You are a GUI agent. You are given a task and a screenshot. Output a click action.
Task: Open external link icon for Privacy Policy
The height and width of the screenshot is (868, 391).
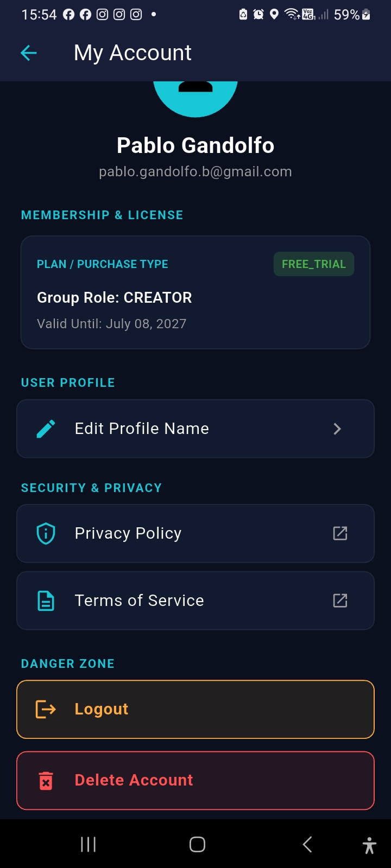tap(340, 533)
